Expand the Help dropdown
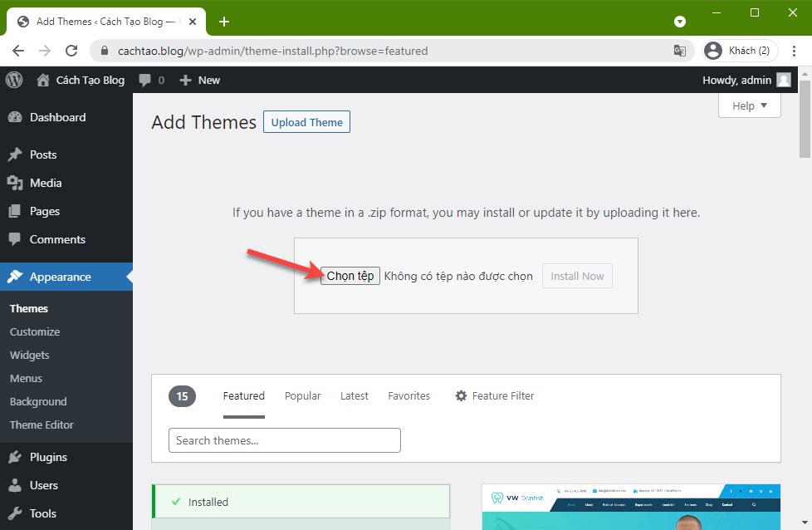 (750, 106)
